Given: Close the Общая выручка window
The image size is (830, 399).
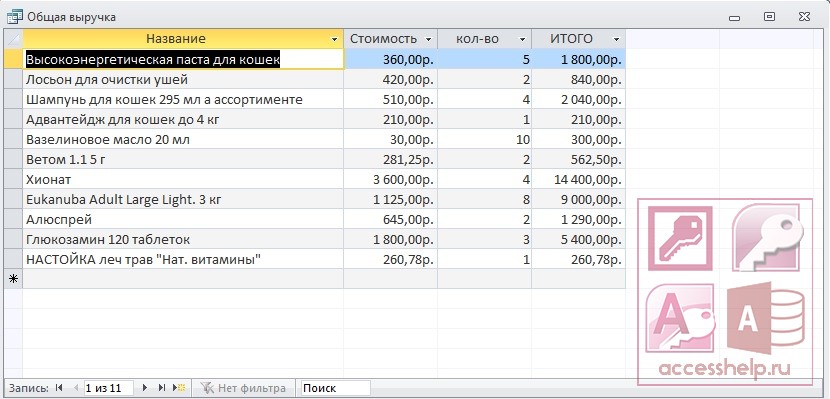Looking at the screenshot, I should coord(804,17).
